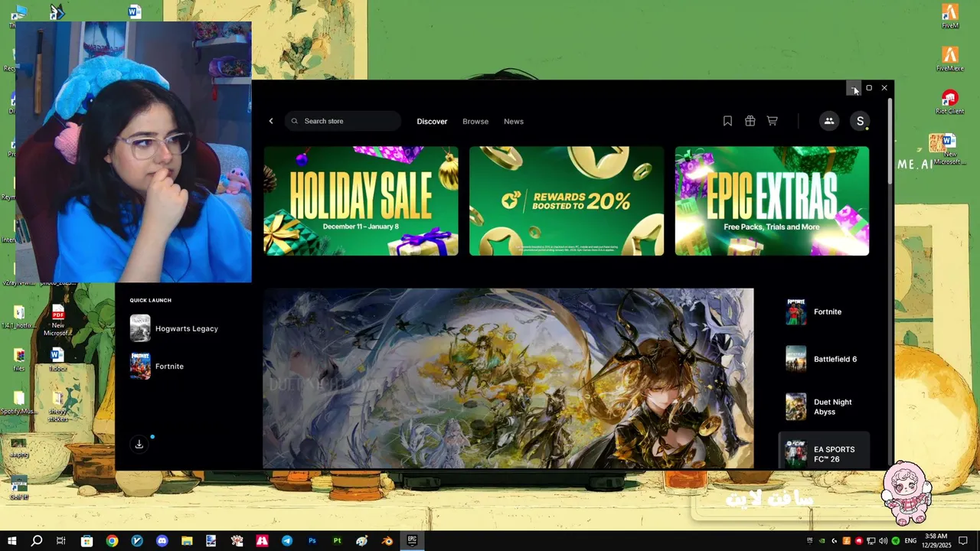Select the files desktop folder
The image size is (980, 551).
[19, 360]
